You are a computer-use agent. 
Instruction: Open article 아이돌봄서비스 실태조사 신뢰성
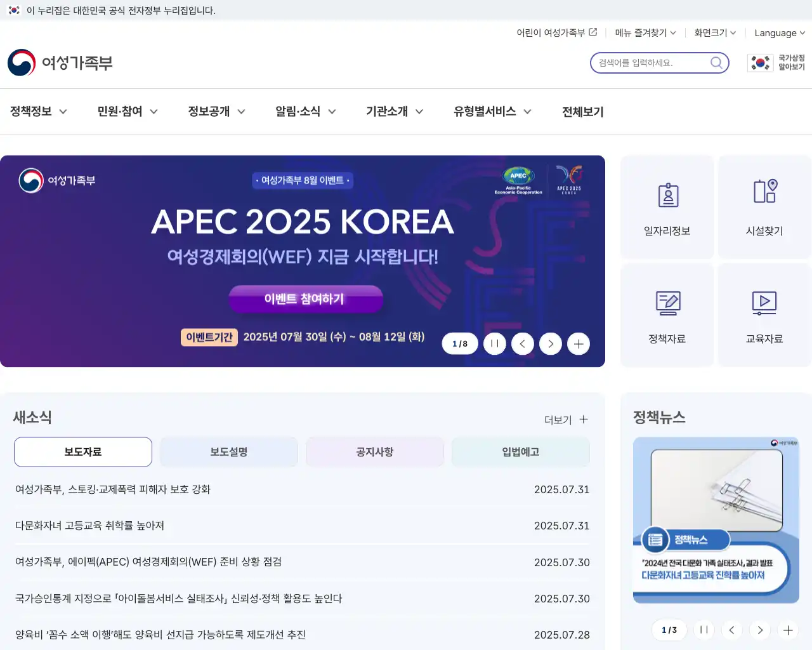point(179,599)
